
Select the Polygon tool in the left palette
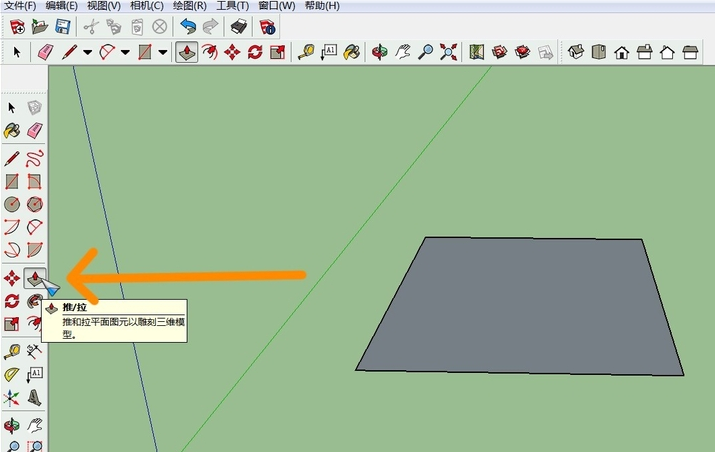pyautogui.click(x=35, y=204)
